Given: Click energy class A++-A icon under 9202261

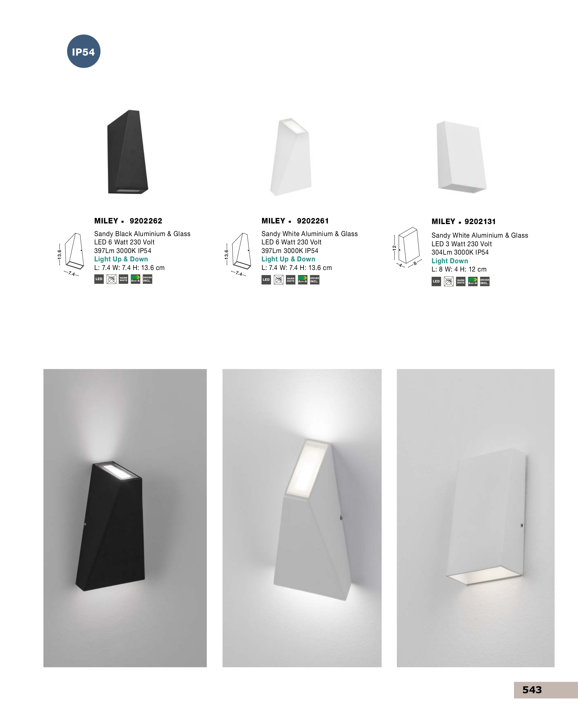Looking at the screenshot, I should click(303, 280).
